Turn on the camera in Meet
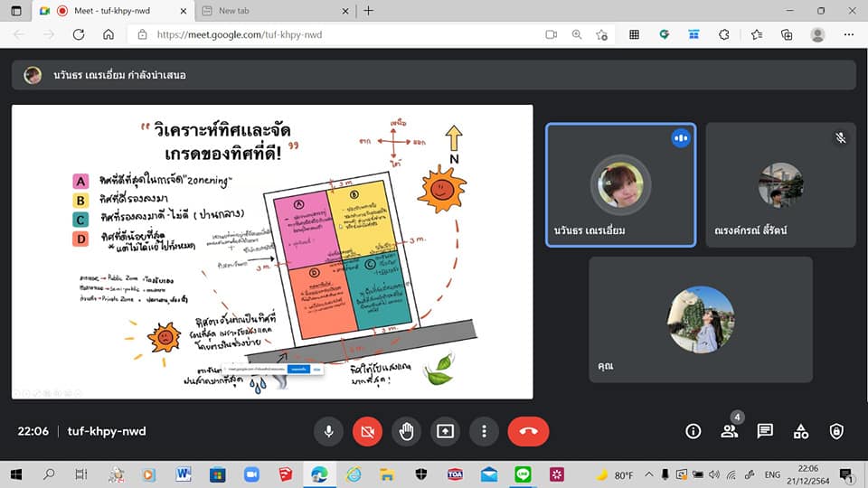This screenshot has width=868, height=488. click(x=367, y=431)
